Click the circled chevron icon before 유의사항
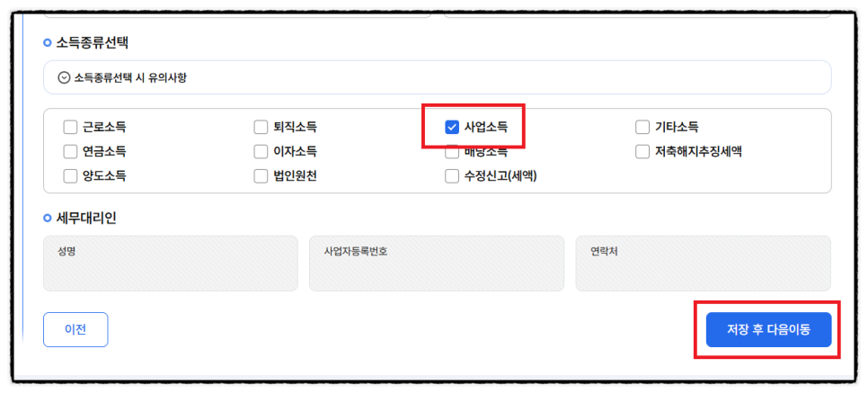This screenshot has height=394, width=868. pos(64,77)
